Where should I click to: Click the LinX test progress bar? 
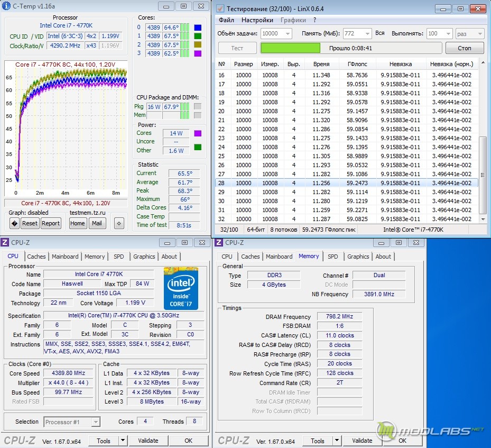coord(351,48)
